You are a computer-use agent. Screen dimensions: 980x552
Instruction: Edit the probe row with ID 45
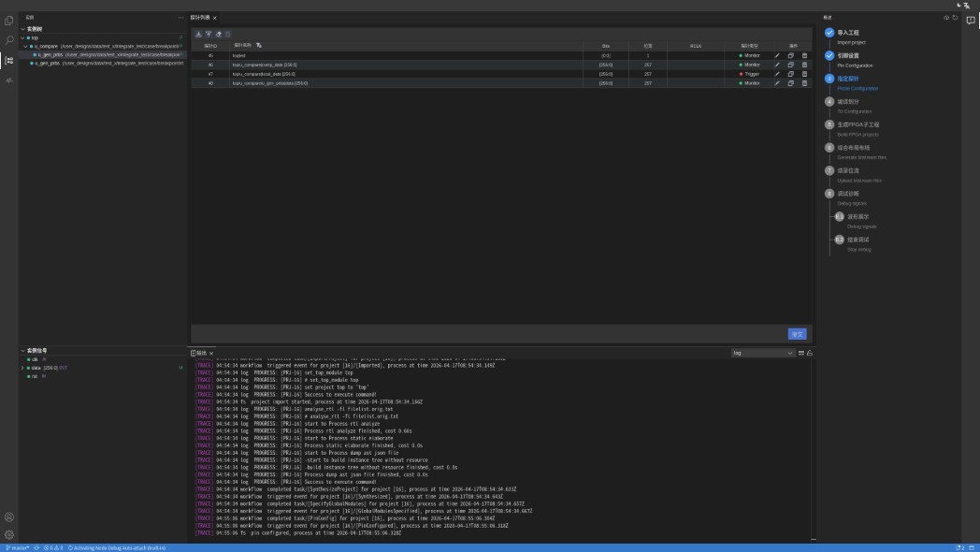[x=777, y=55]
